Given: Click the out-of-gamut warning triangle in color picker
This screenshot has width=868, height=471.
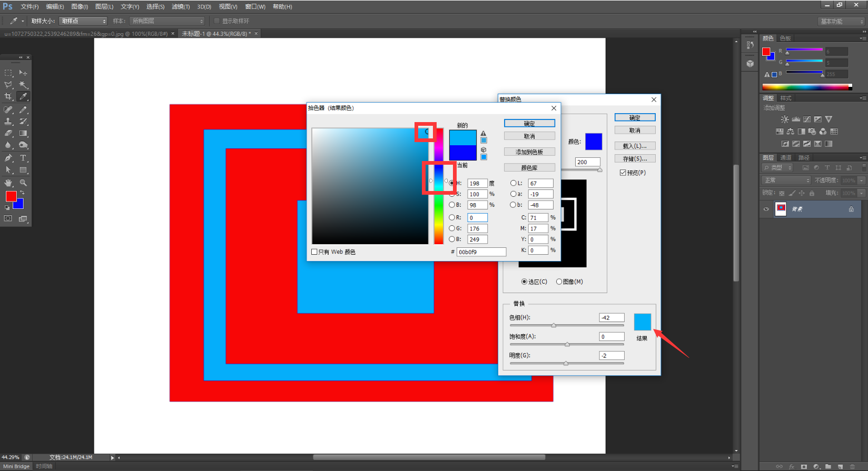Looking at the screenshot, I should [x=484, y=133].
